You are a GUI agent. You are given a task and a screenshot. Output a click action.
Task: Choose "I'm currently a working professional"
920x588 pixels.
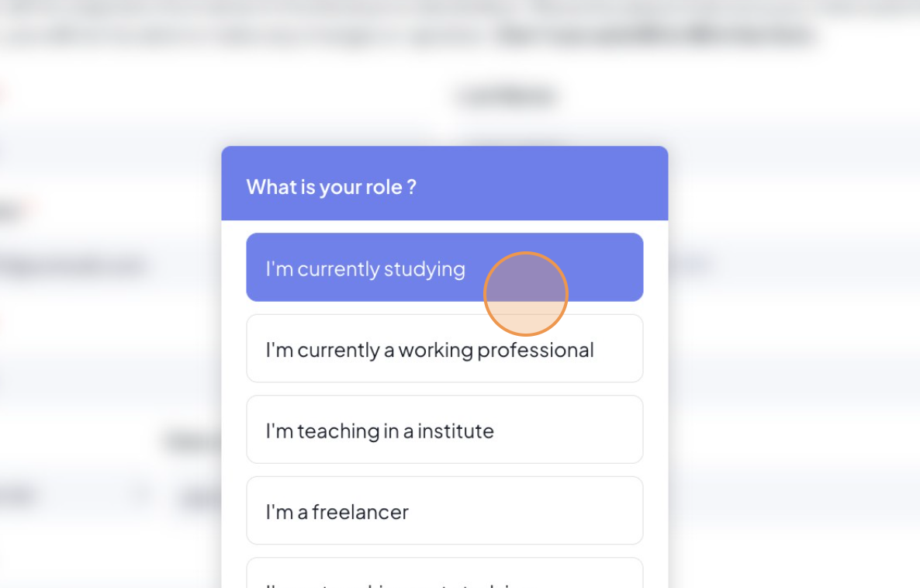[444, 349]
